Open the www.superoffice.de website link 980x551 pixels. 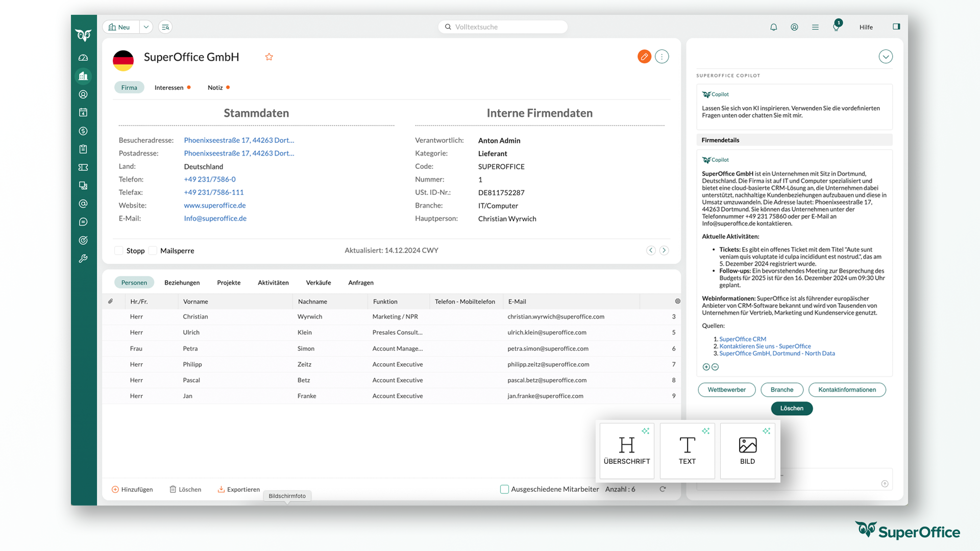point(215,205)
